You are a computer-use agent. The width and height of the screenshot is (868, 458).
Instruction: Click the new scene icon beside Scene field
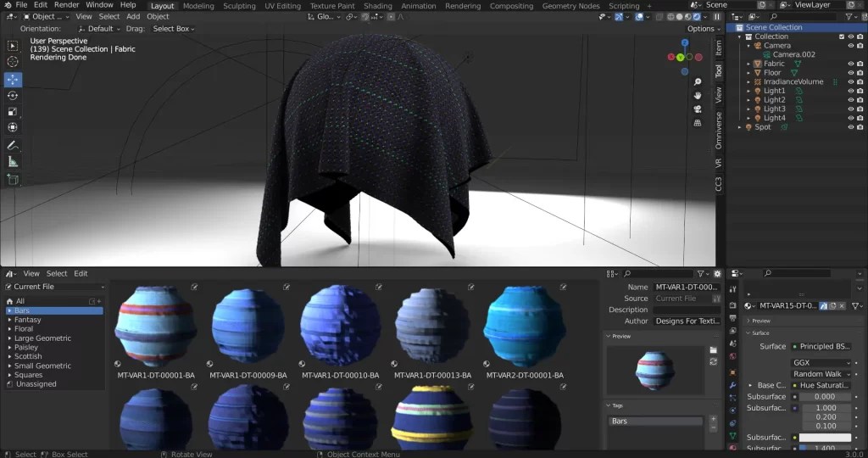coord(762,5)
